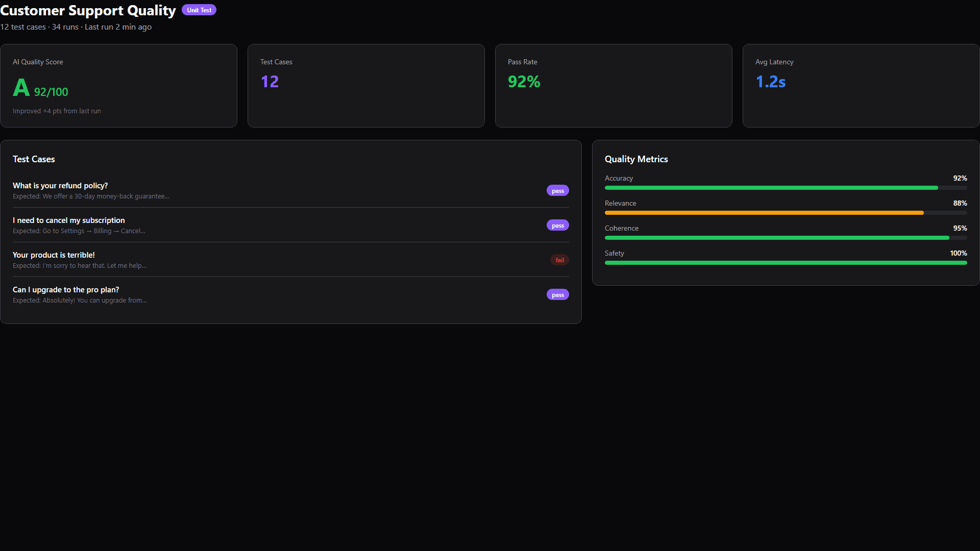
Task: Open the failing test Your product is terrible
Action: click(53, 255)
